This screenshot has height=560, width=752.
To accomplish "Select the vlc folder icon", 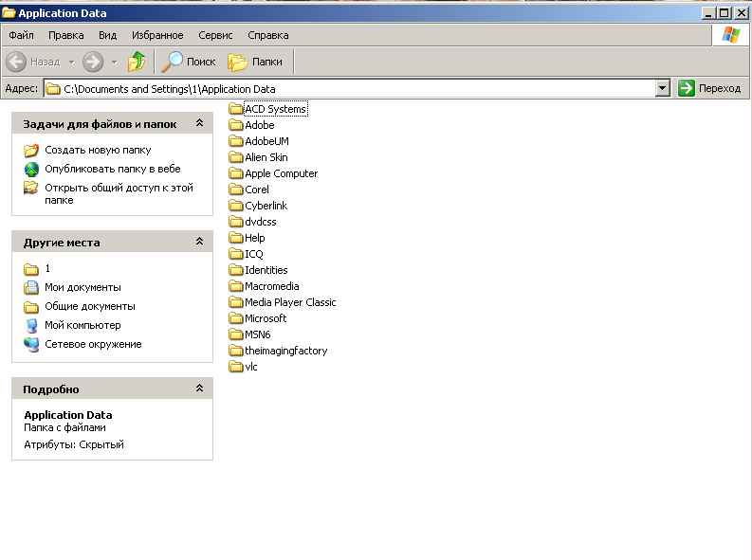I will [x=235, y=367].
